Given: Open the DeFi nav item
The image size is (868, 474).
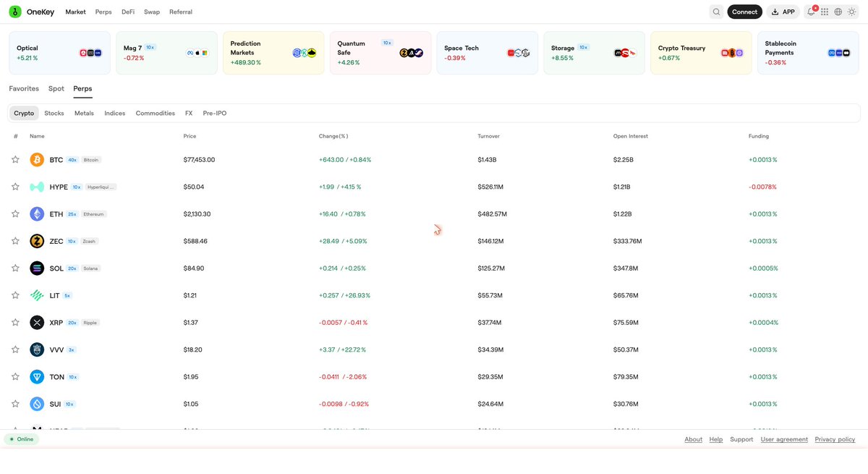Looking at the screenshot, I should tap(128, 12).
